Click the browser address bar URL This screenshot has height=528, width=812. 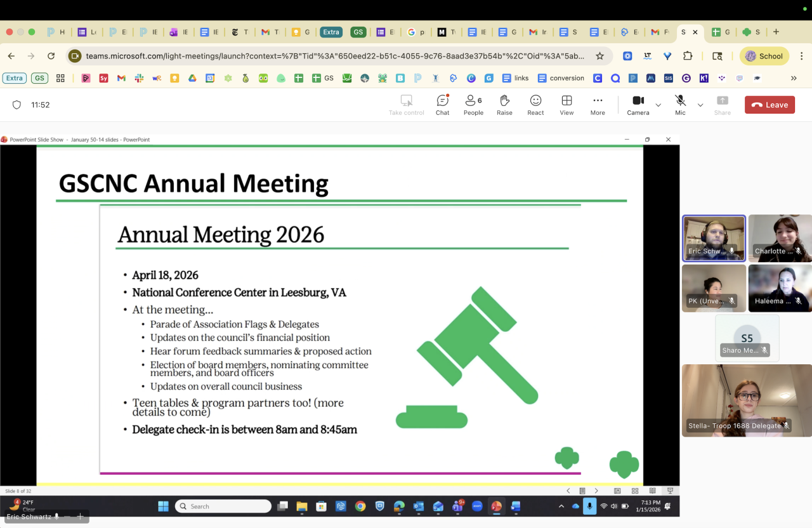pos(335,56)
